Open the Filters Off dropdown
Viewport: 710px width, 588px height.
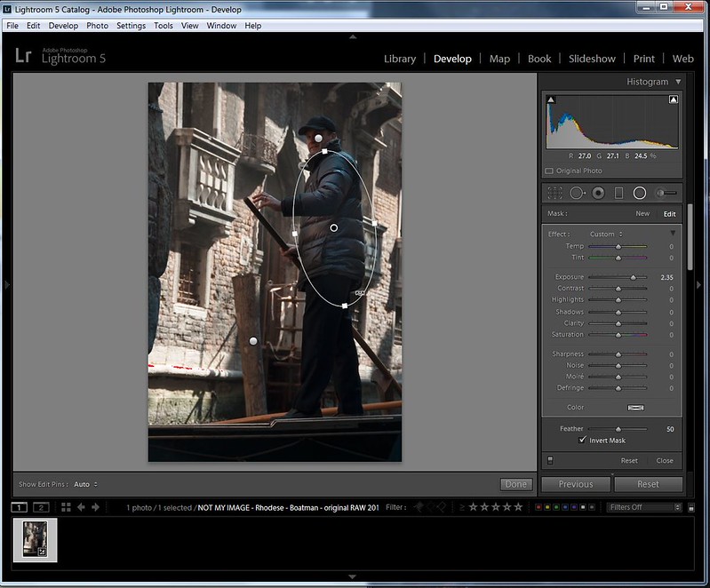click(x=644, y=507)
